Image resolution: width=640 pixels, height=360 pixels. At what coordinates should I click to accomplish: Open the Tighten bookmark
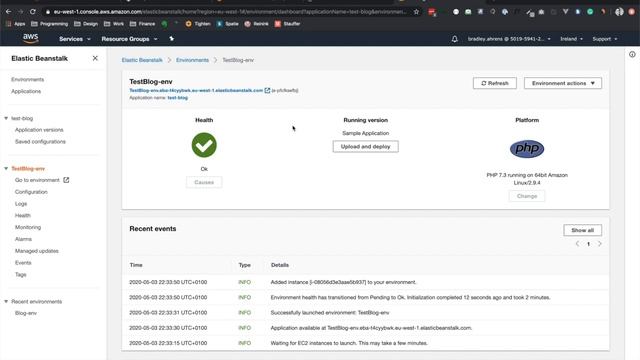point(198,24)
